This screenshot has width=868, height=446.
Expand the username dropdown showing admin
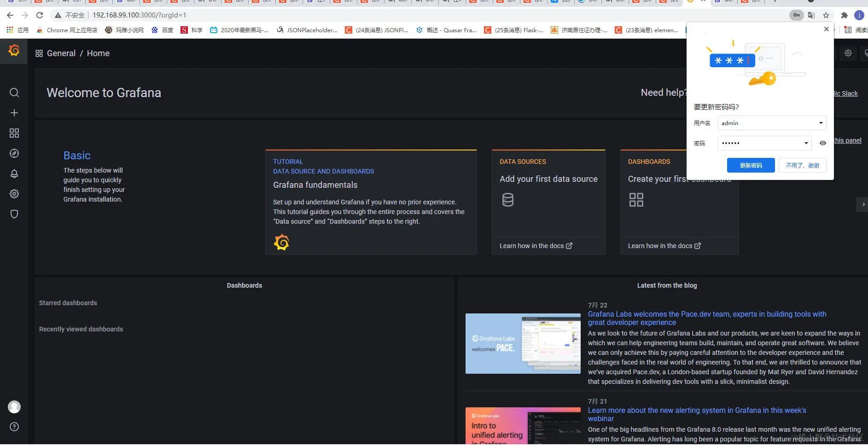821,123
